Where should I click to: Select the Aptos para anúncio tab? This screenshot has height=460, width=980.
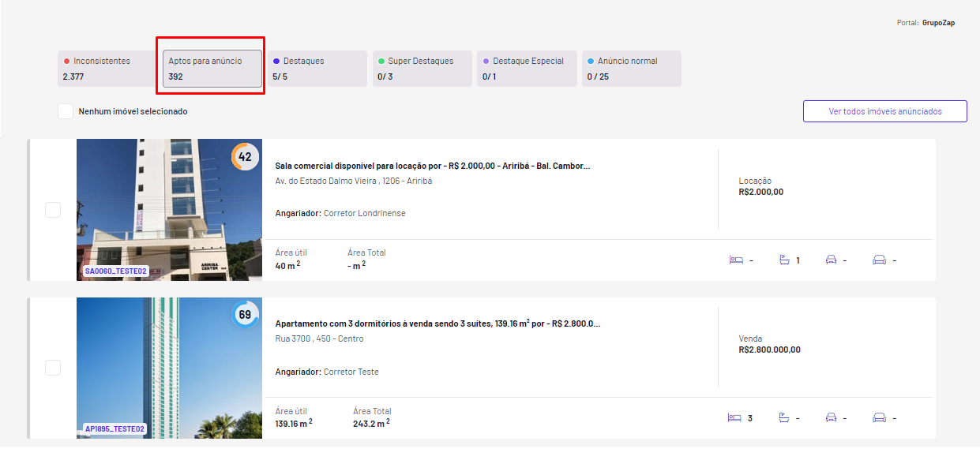click(x=212, y=69)
